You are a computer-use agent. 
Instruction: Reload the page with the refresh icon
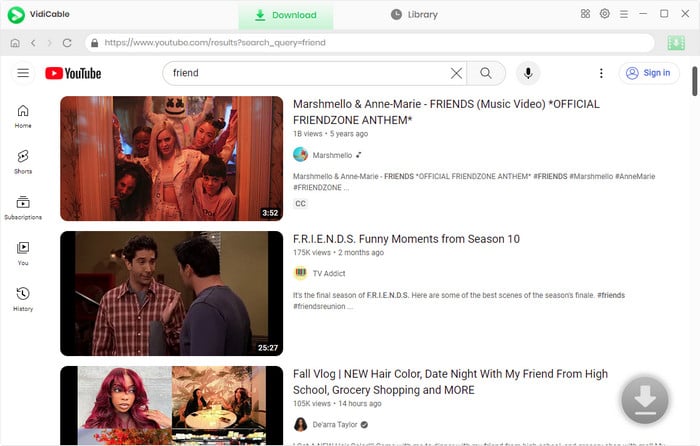click(x=67, y=43)
